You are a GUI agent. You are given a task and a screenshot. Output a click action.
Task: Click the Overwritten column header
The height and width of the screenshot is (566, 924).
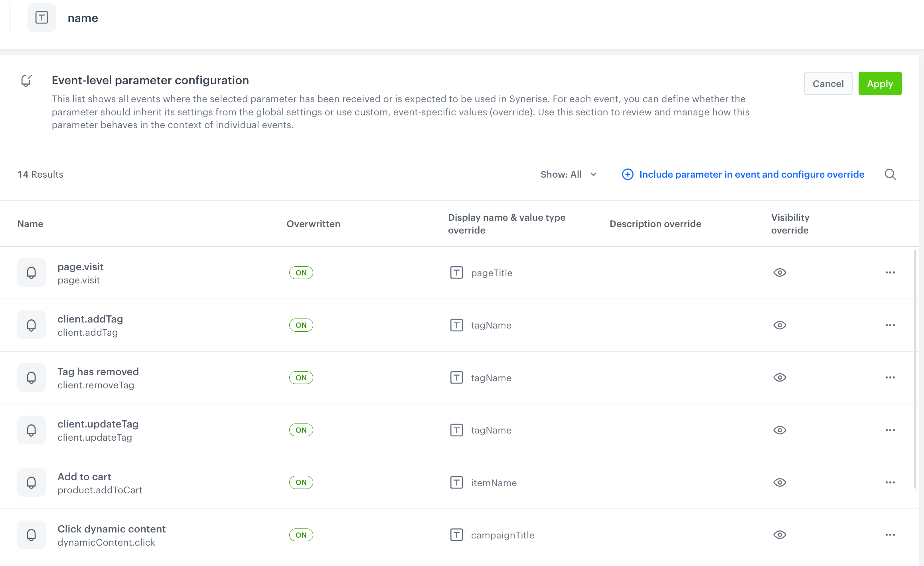point(313,224)
